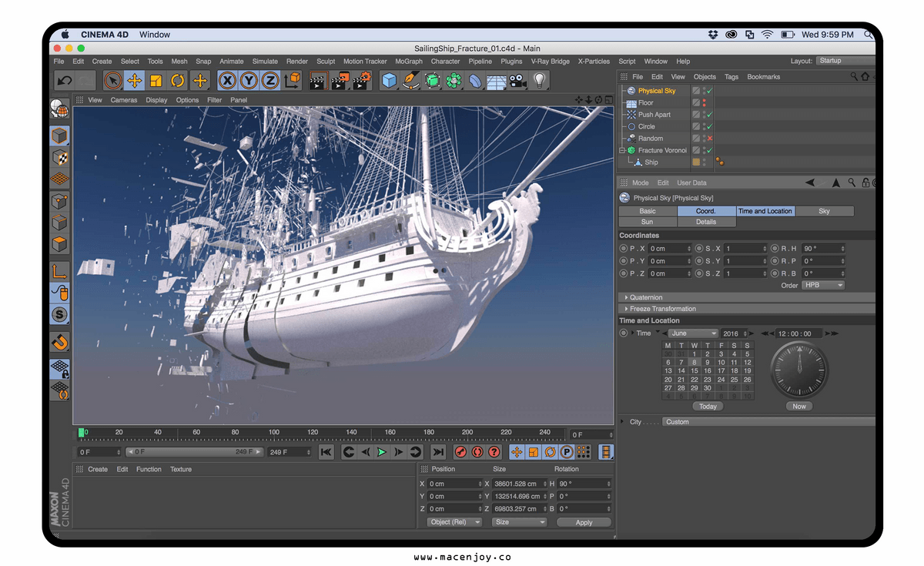Open the Layout Startup dropdown
Viewport: 924px width, 566px height.
846,61
